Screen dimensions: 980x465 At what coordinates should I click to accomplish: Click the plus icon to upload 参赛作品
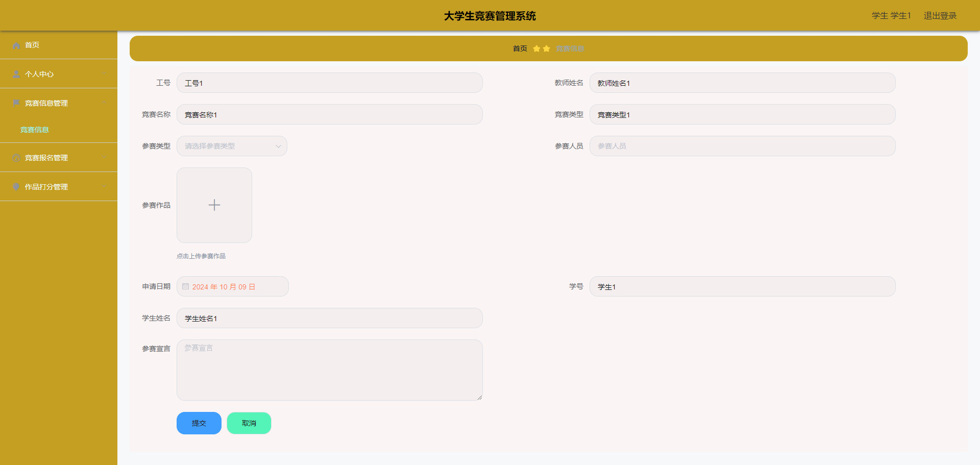tap(214, 205)
